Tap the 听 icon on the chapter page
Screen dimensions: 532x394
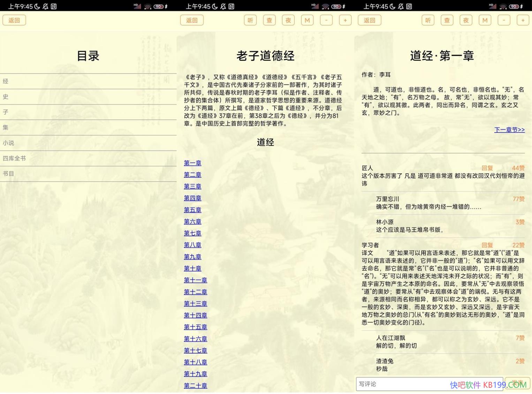(427, 20)
